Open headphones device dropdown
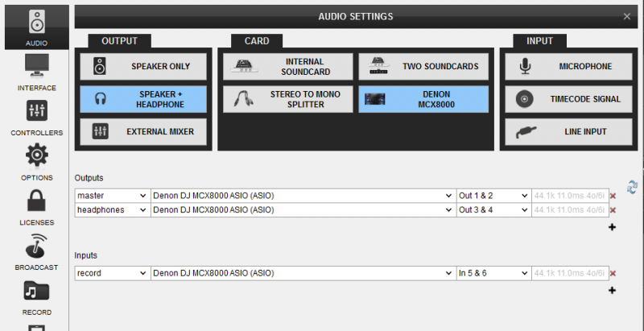644x331 pixels. coord(303,210)
